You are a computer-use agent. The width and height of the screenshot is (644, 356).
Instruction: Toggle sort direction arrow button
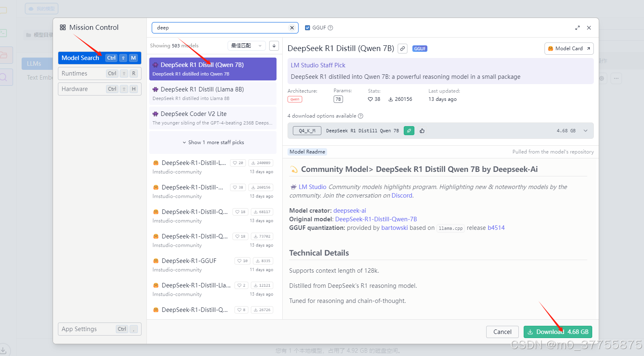tap(274, 46)
